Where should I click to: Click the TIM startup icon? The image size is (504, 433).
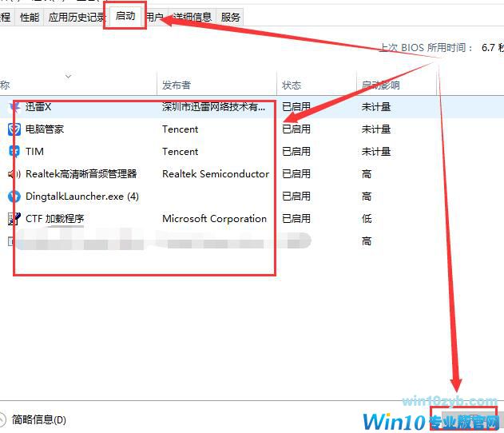14,152
